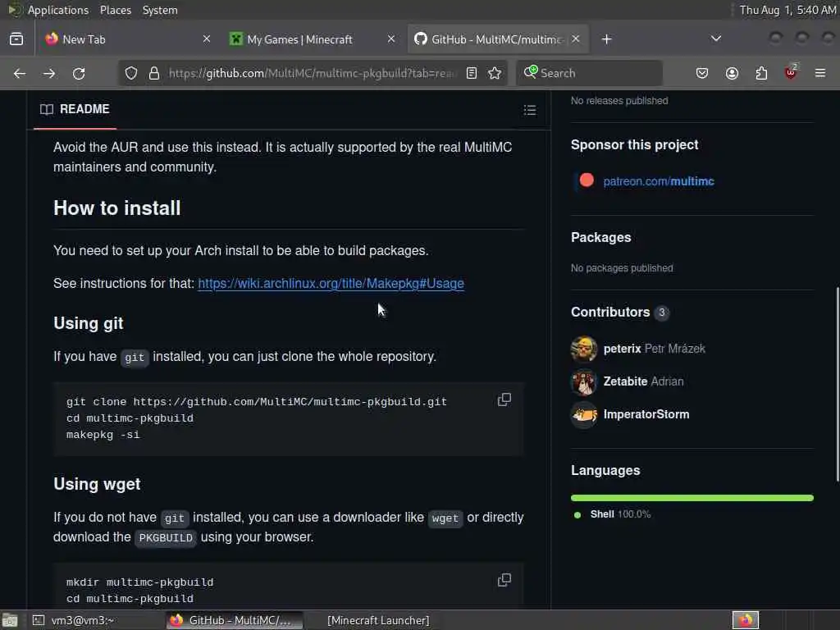Open the Applications menu
The image size is (840, 630).
tap(58, 10)
